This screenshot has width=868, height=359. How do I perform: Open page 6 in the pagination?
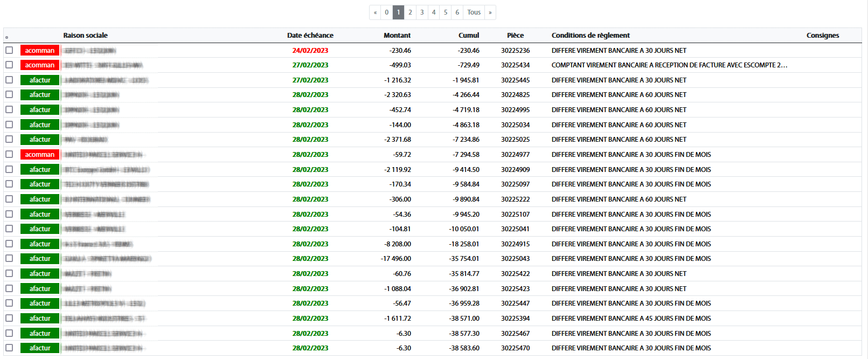457,12
